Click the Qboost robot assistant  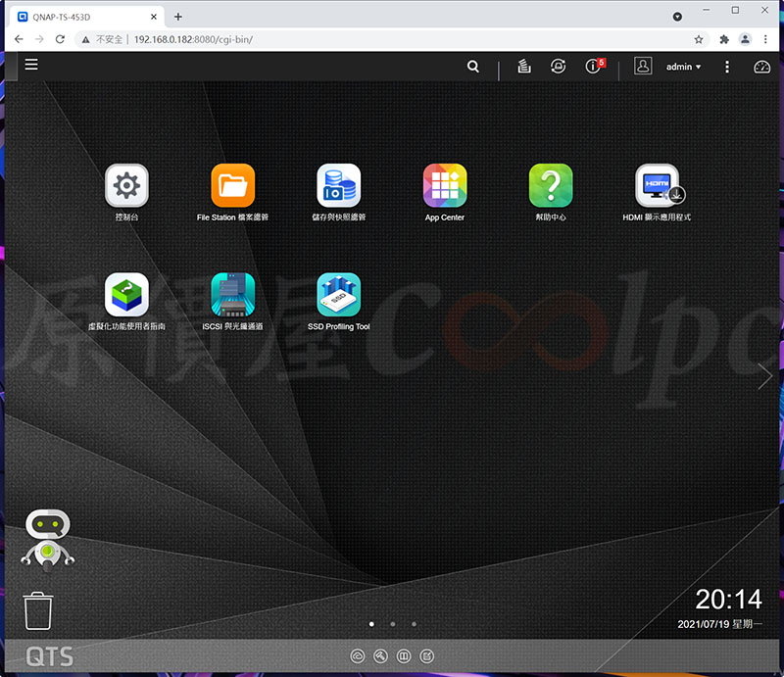[47, 541]
